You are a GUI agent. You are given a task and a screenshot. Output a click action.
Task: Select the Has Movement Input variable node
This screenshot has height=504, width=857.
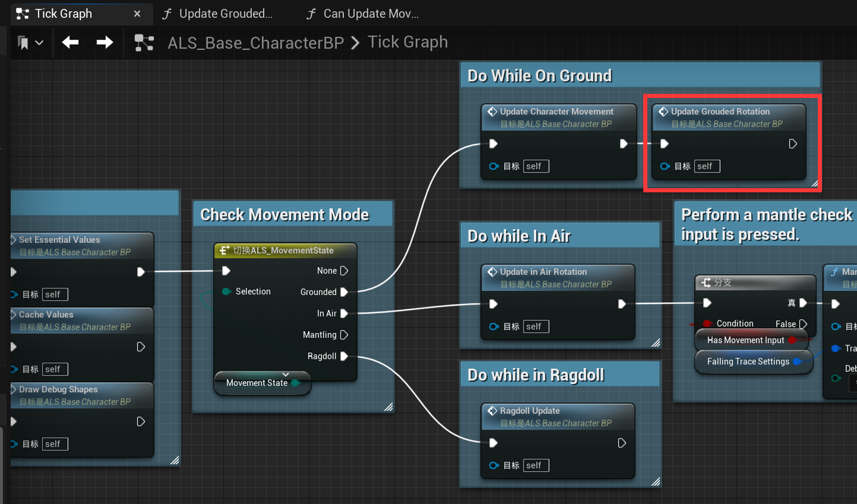click(752, 340)
